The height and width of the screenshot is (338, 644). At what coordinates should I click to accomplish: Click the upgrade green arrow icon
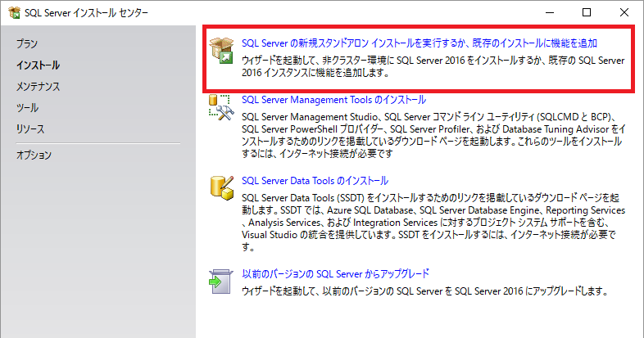point(221,282)
